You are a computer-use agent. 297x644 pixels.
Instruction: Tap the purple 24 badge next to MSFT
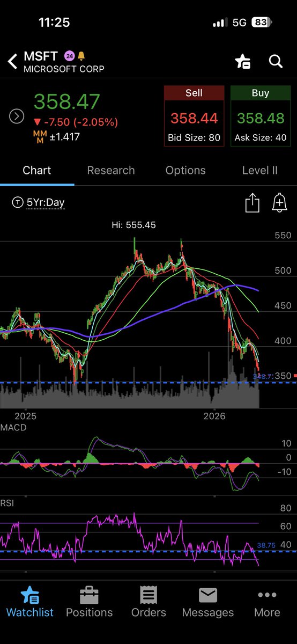pos(69,56)
